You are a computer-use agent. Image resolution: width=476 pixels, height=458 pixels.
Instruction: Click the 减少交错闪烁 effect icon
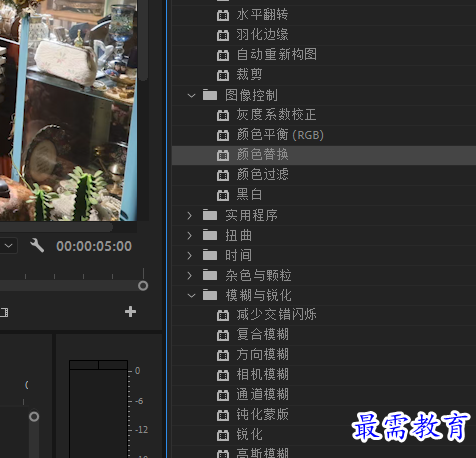[223, 315]
